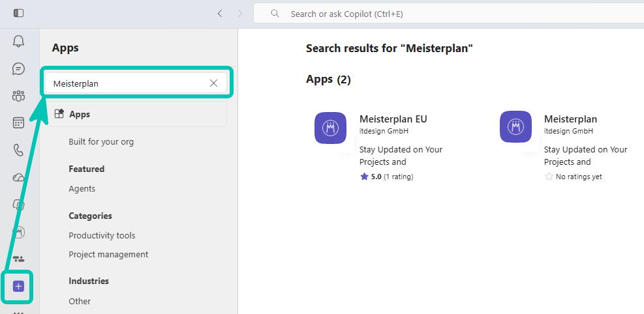Open the dashes-and-dots app icon in rail
644x314 pixels.
click(x=18, y=259)
